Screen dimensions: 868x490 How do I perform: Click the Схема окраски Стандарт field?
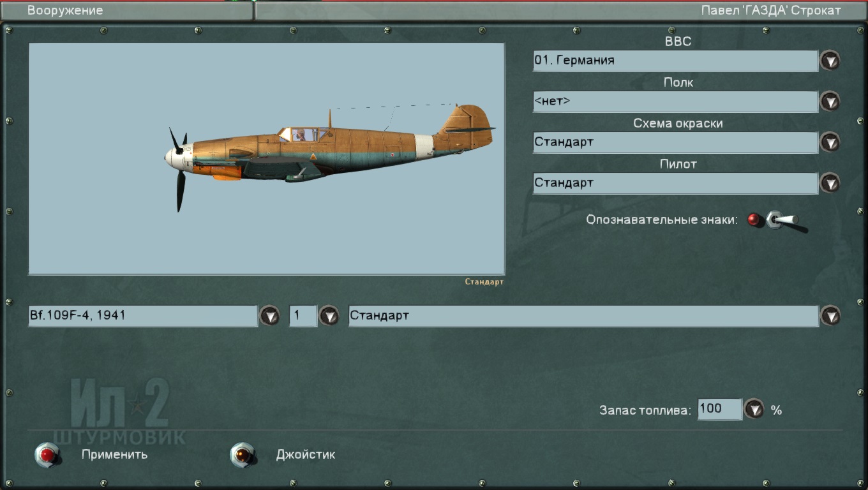[675, 142]
